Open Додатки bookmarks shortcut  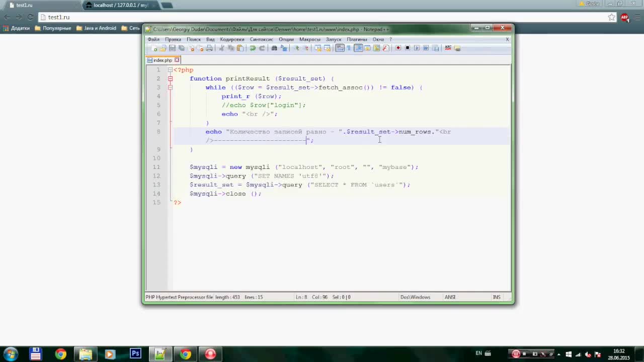(x=16, y=28)
